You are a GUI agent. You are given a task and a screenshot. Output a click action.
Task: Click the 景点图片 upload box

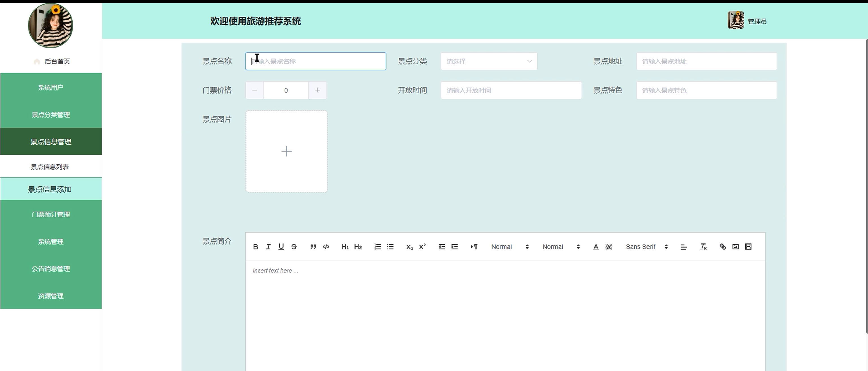286,151
